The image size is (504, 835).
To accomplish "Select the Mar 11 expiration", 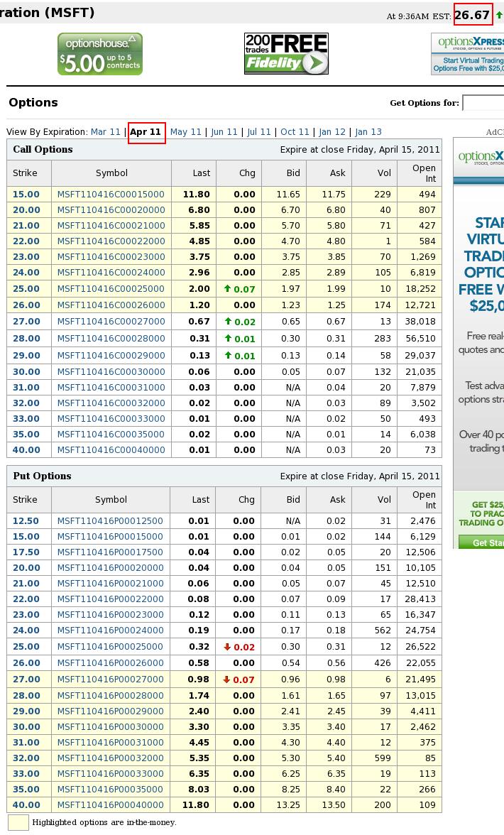I will pyautogui.click(x=105, y=132).
